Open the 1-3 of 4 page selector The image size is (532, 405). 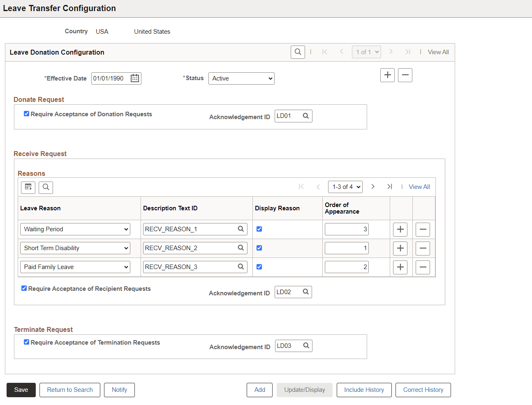345,186
